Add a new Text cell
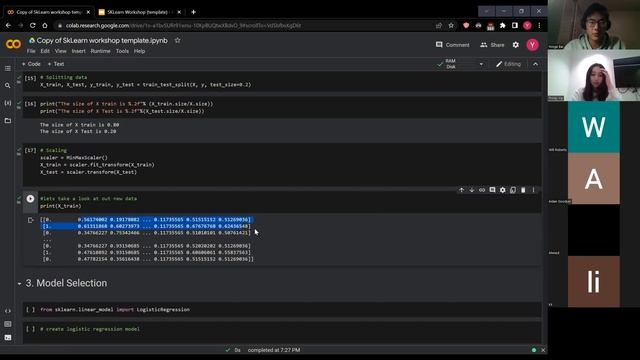Screen dimensions: 640x360 click(x=56, y=64)
